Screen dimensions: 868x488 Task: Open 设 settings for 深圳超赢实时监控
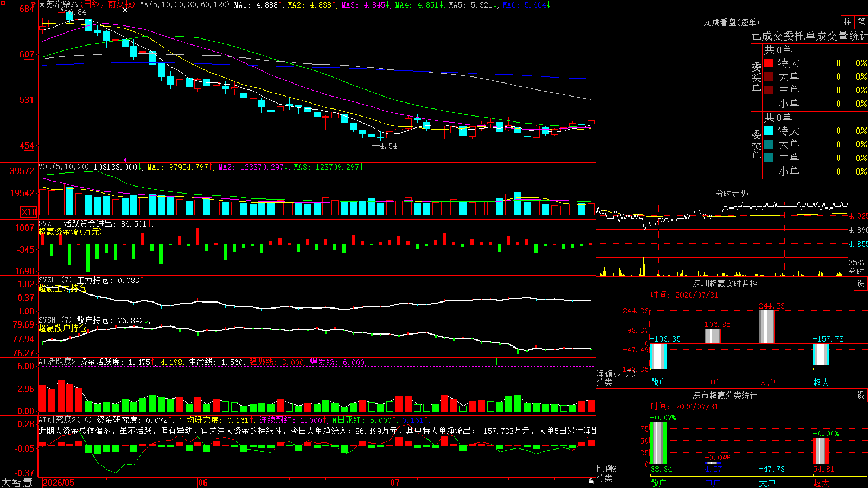click(861, 284)
